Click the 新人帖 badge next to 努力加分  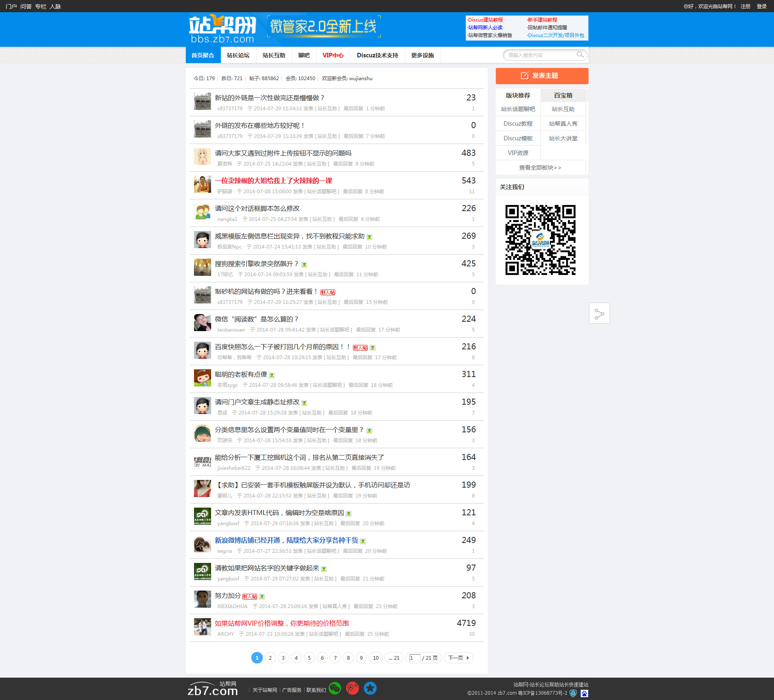[250, 597]
